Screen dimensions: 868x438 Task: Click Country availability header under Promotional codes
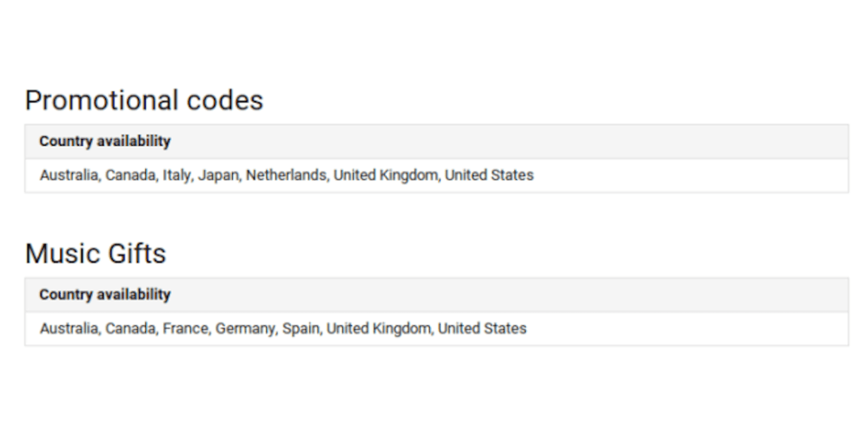click(x=105, y=141)
